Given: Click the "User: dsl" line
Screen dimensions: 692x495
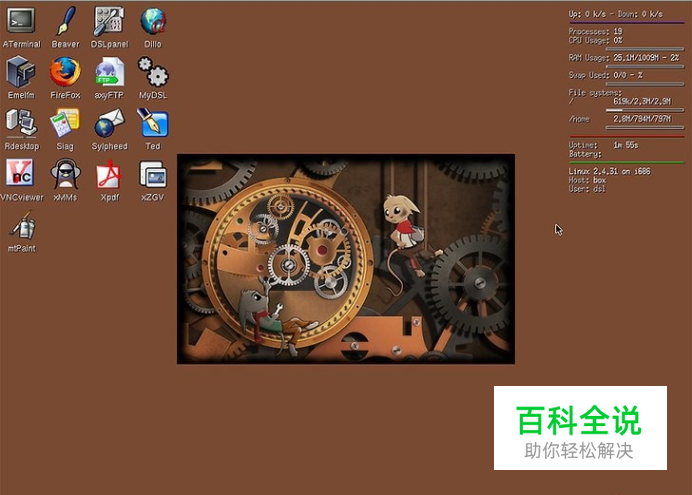Looking at the screenshot, I should click(587, 189).
